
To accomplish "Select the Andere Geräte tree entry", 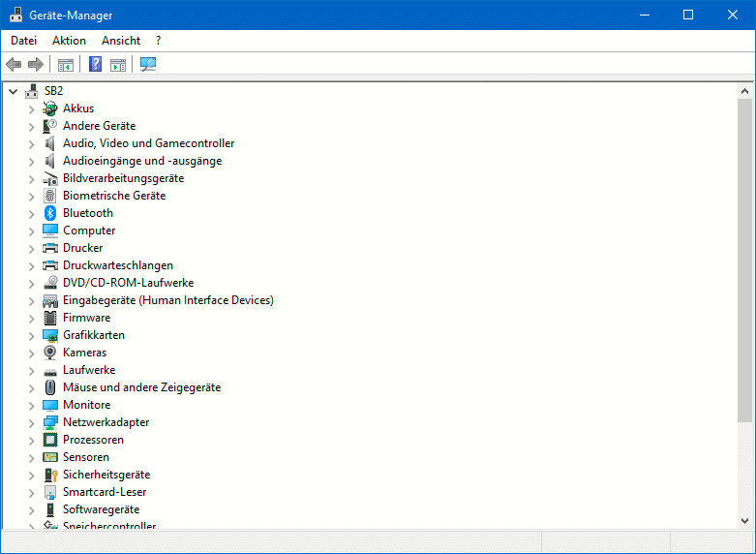I will 100,126.
